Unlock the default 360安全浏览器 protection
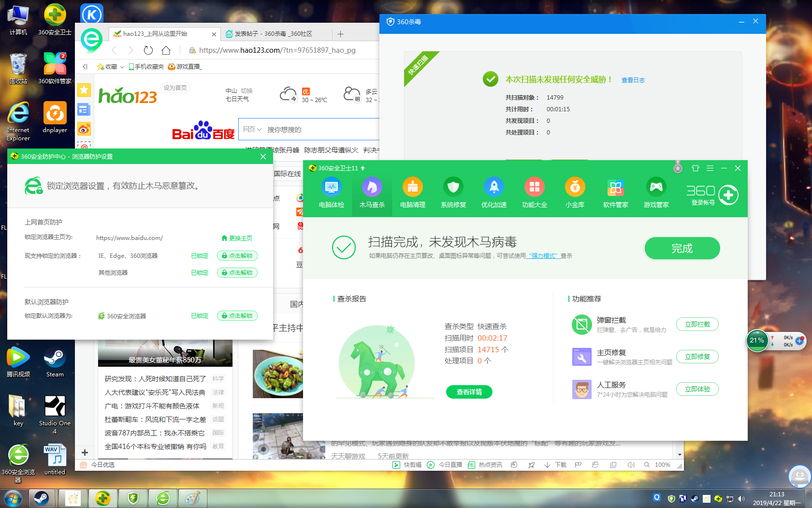 (237, 315)
